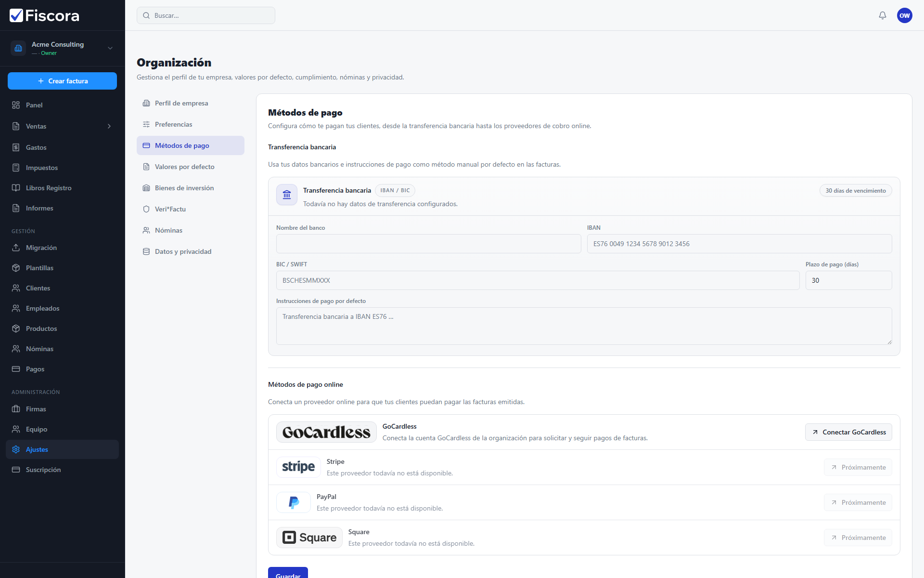Screen dimensions: 924x578
Task: Expand the Ventas submenu chevron
Action: point(109,126)
